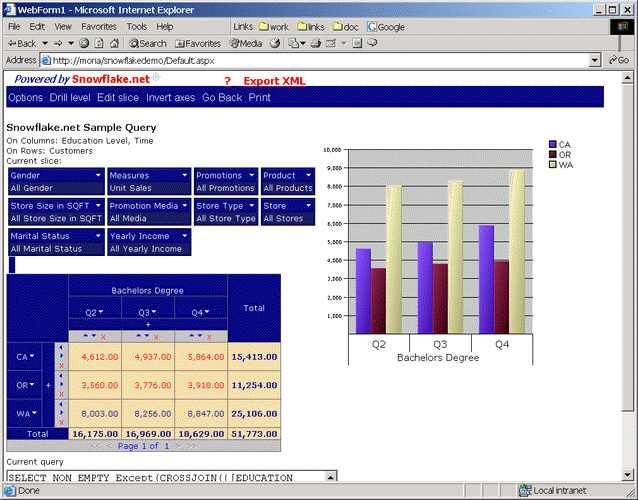The image size is (638, 500).
Task: Open the Help menu
Action: 165,27
